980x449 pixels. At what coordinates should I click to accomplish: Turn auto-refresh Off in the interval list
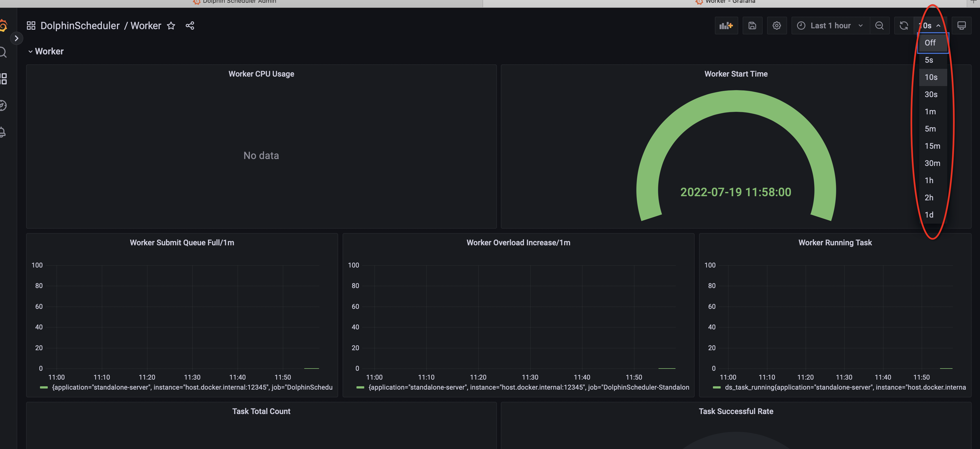click(931, 42)
